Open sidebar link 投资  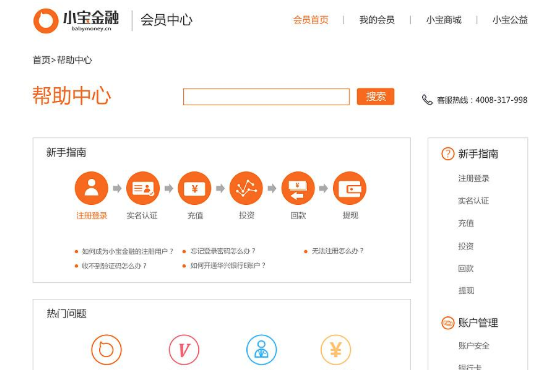(x=466, y=246)
